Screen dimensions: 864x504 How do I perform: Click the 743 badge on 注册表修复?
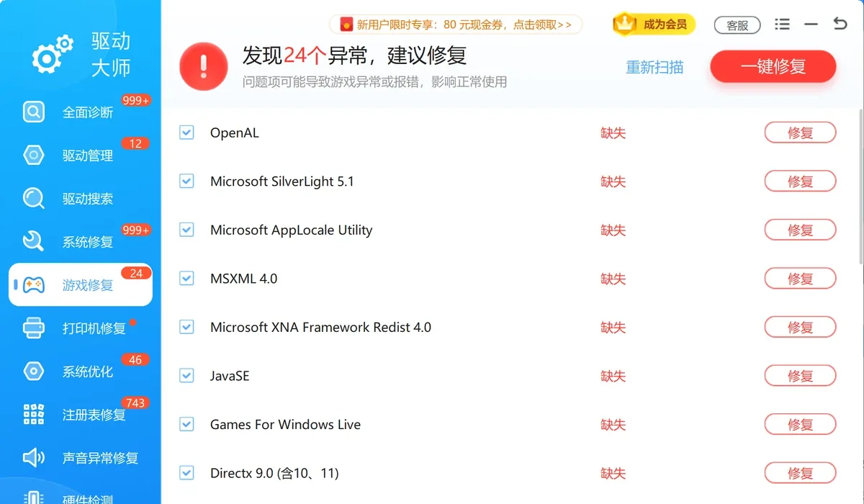click(x=135, y=403)
